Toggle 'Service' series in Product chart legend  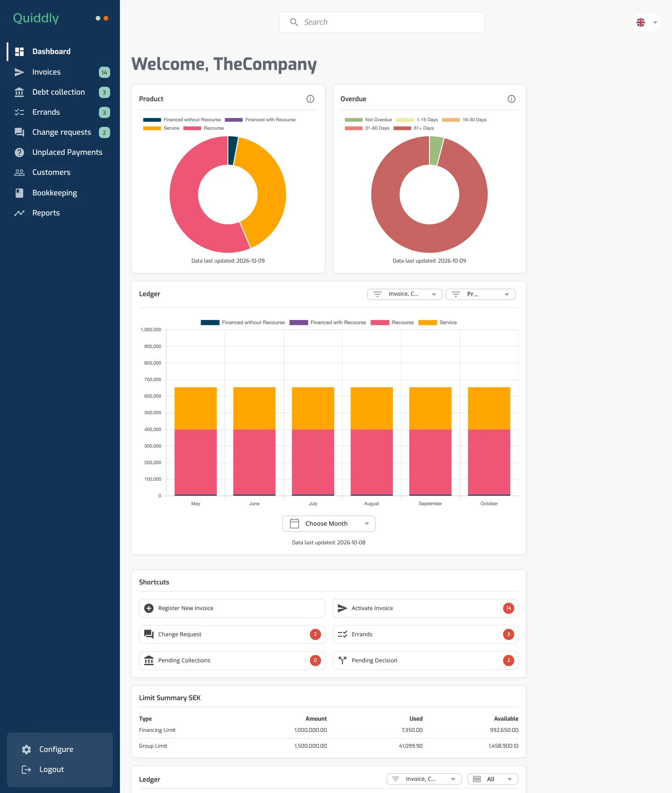(x=161, y=128)
